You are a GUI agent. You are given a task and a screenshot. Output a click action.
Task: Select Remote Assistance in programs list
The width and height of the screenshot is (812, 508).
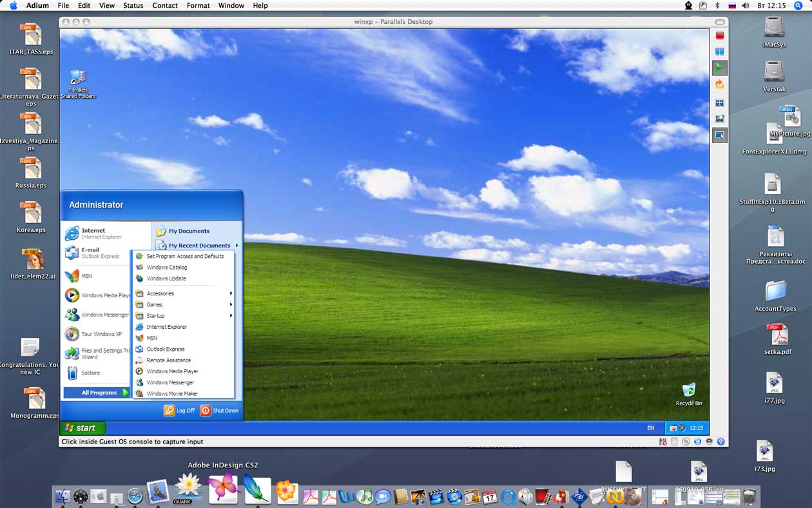(184, 360)
